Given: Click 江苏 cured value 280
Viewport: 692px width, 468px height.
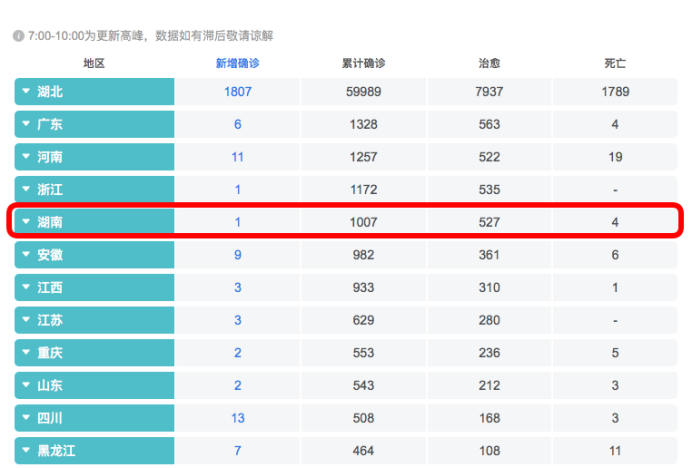Looking at the screenshot, I should pyautogui.click(x=489, y=320).
